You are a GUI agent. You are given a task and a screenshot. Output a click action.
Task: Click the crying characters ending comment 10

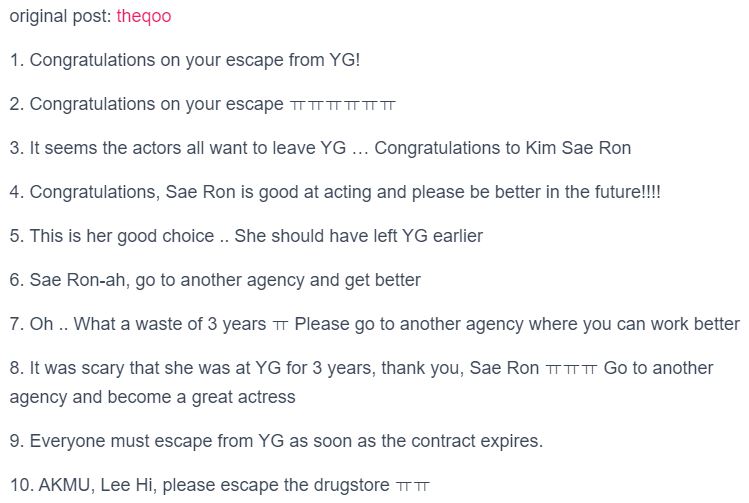click(x=413, y=486)
